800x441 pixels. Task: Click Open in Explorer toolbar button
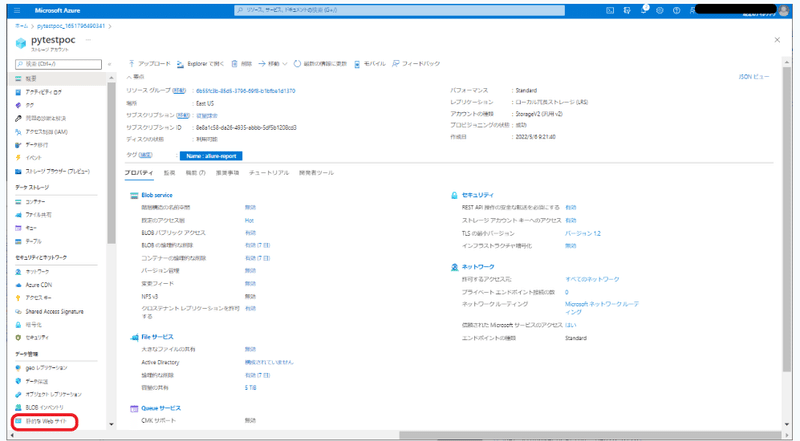click(x=201, y=64)
